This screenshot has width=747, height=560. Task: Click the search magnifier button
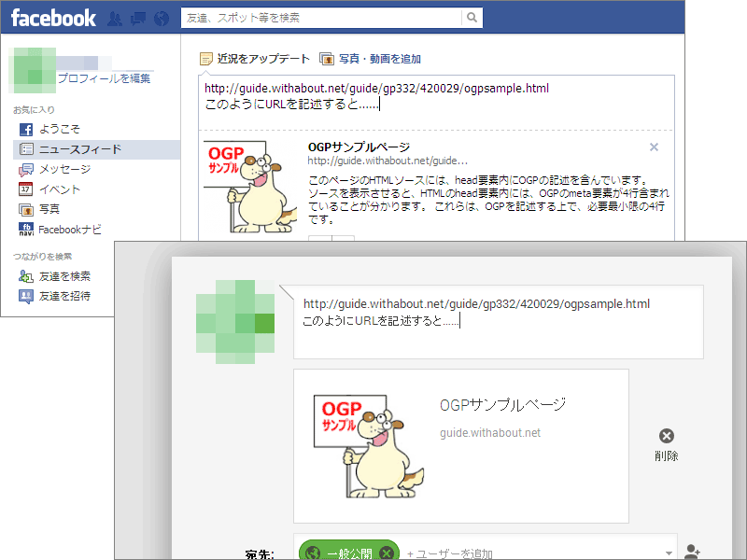click(x=472, y=18)
